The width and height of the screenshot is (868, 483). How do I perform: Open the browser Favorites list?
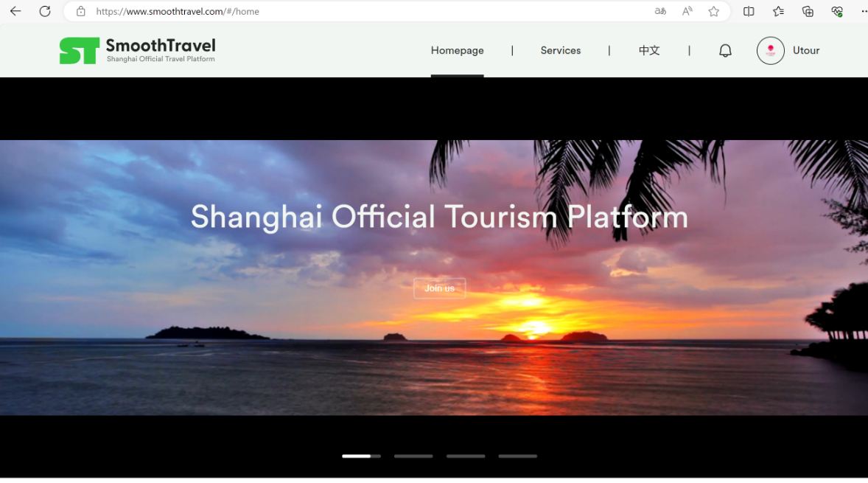[778, 11]
